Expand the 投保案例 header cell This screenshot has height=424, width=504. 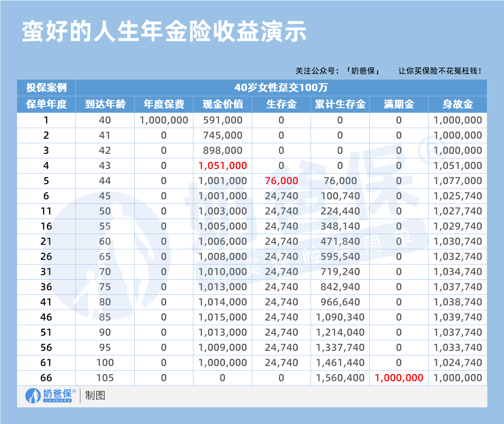tap(46, 88)
